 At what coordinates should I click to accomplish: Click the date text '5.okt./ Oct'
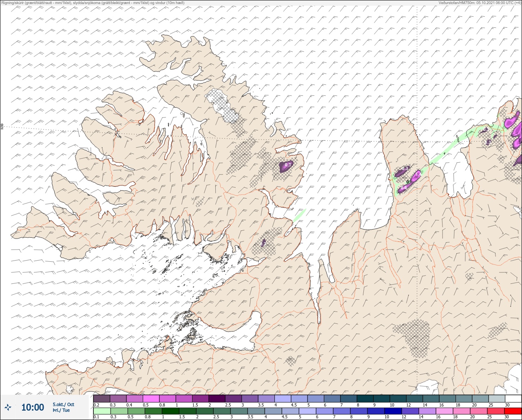point(64,404)
